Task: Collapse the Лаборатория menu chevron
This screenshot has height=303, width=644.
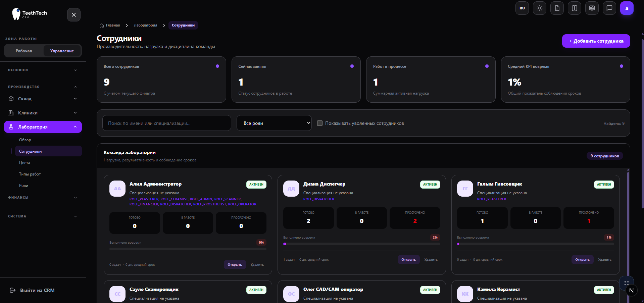Action: coord(75,127)
